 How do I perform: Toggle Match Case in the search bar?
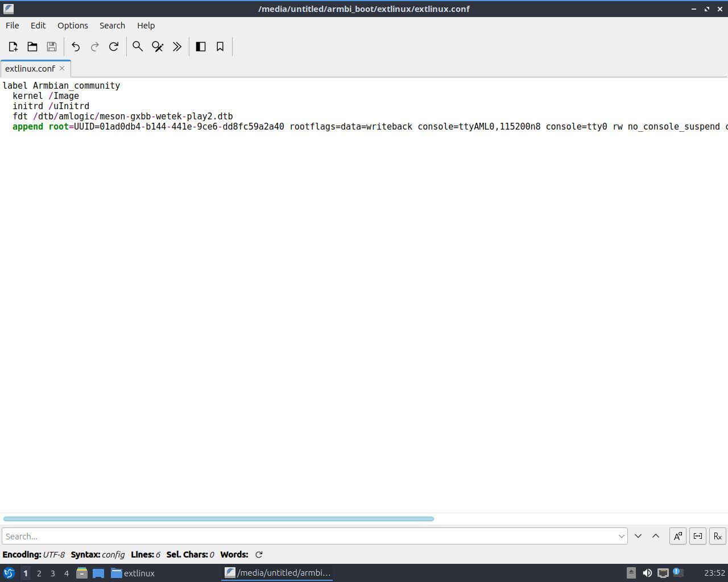677,536
